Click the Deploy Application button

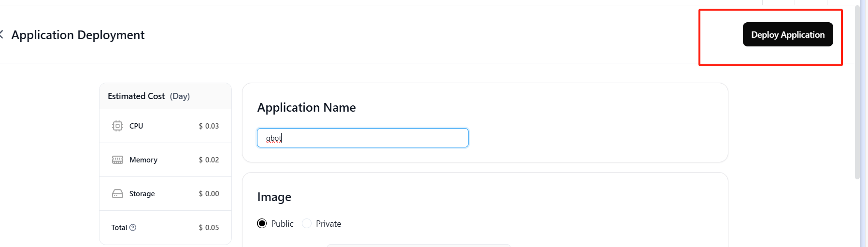pos(788,34)
